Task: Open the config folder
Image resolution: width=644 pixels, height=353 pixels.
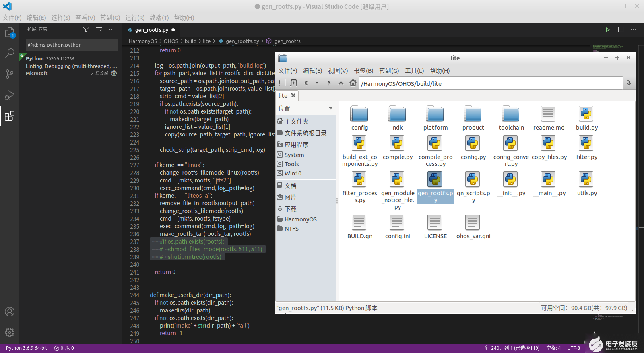Action: coord(359,118)
